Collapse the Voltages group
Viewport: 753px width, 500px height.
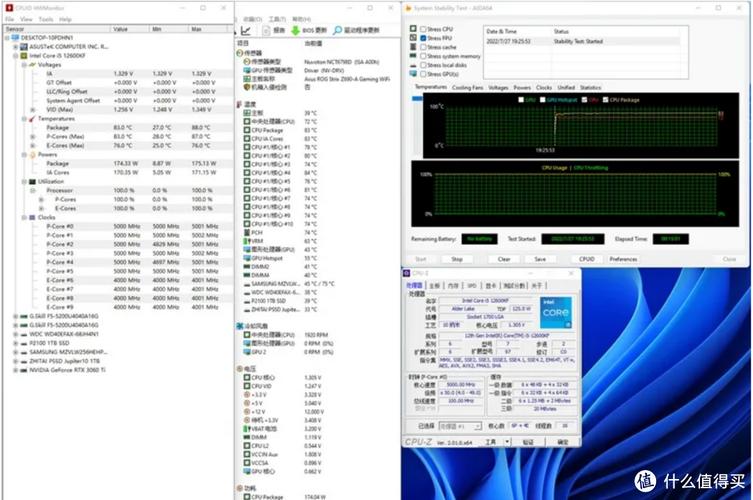(x=24, y=64)
